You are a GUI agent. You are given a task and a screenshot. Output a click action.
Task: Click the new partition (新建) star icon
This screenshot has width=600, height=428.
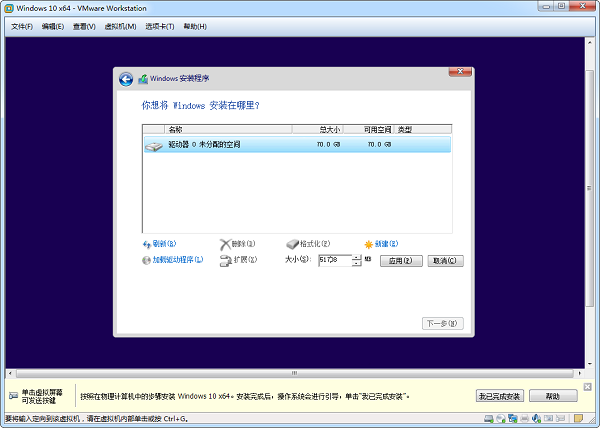point(368,244)
